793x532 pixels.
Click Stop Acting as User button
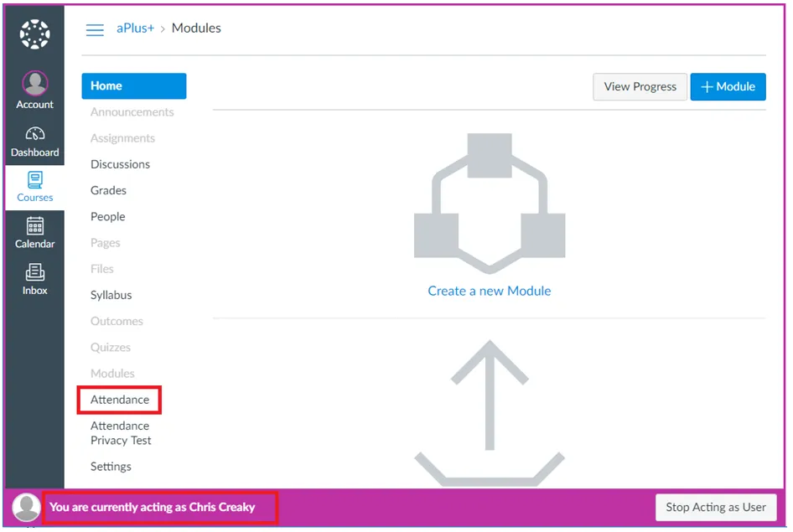click(x=716, y=507)
